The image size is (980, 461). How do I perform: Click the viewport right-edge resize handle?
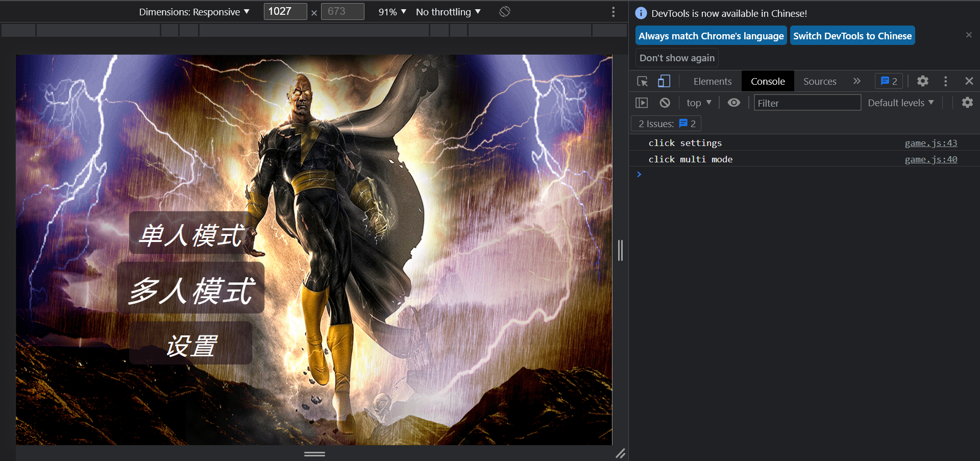pyautogui.click(x=620, y=250)
